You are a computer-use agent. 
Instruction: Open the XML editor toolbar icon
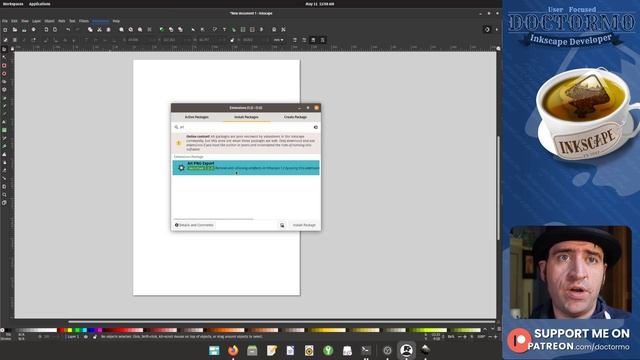click(243, 30)
